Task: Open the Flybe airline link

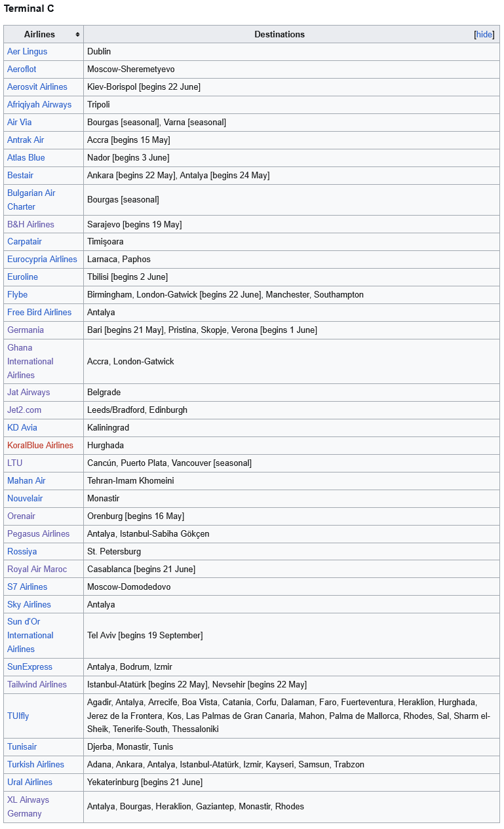Action: pos(18,295)
